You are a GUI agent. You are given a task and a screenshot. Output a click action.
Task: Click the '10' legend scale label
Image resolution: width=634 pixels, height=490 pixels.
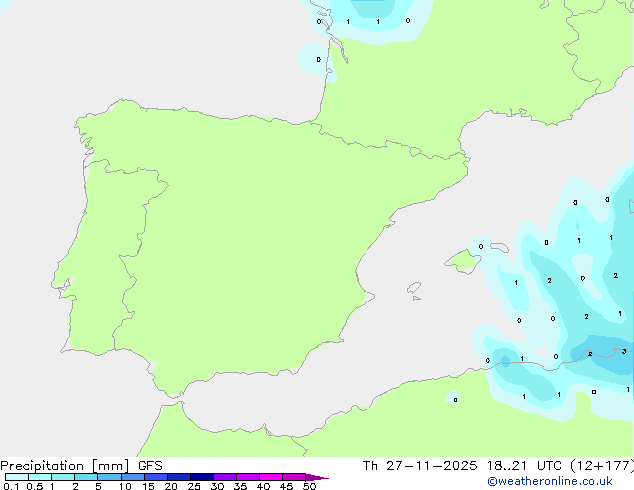click(125, 486)
